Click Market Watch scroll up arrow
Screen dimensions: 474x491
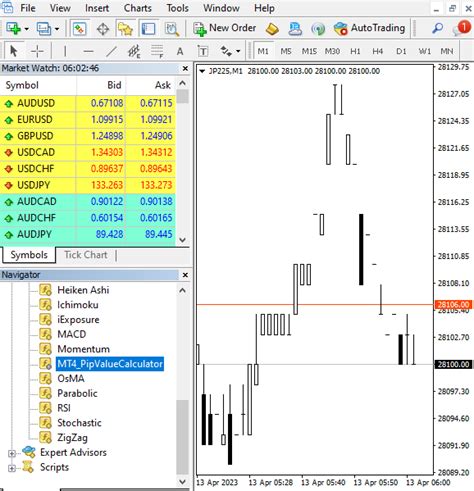coord(182,83)
